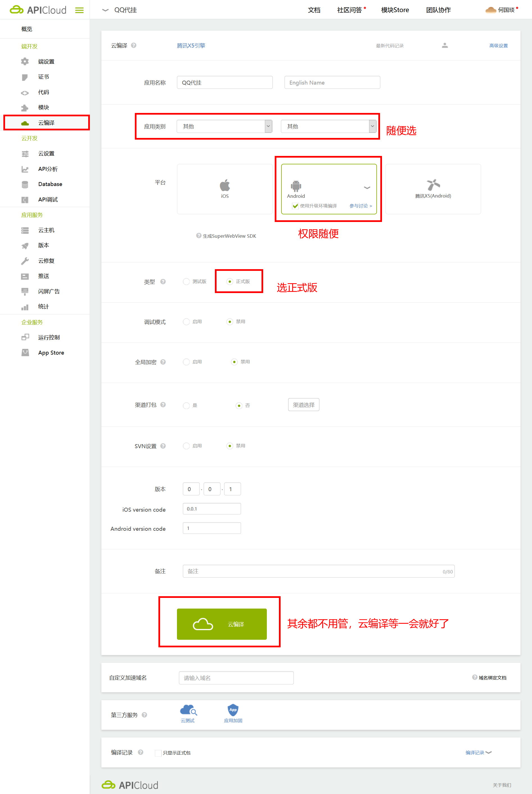Click the person icon beside 最新代码记录
532x794 pixels.
pos(445,46)
